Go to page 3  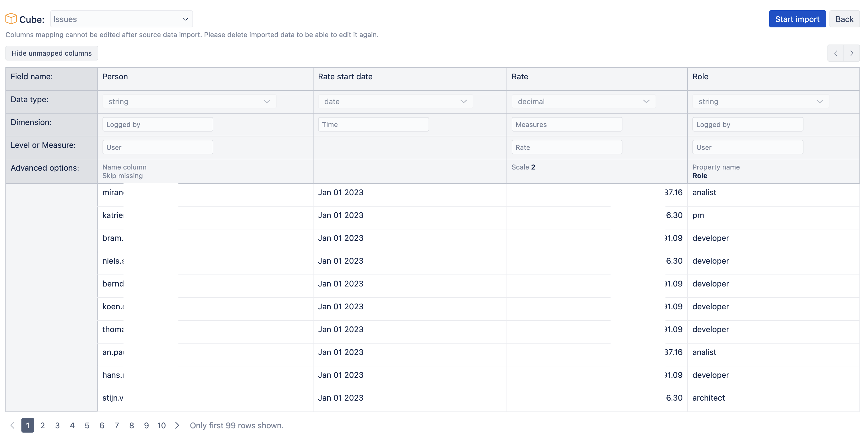pyautogui.click(x=57, y=425)
